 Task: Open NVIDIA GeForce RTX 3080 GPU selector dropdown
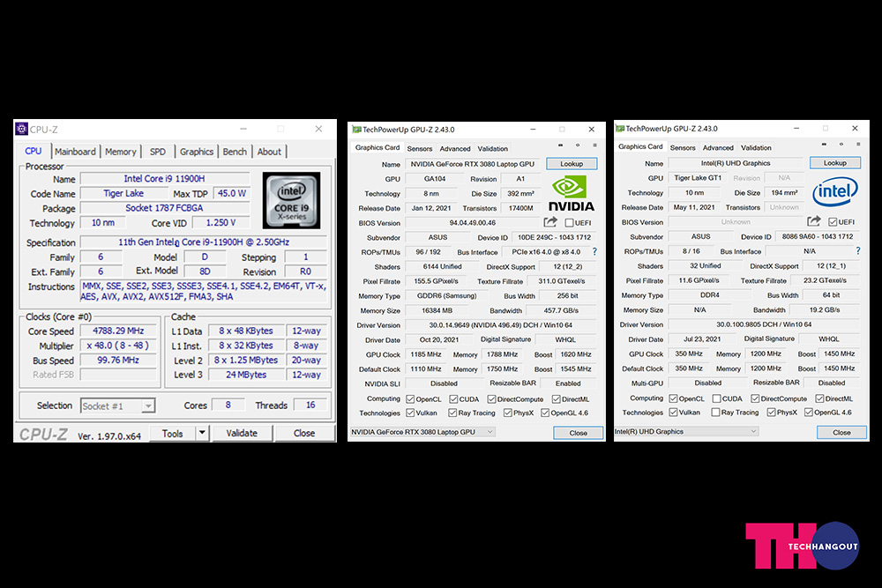coord(422,432)
